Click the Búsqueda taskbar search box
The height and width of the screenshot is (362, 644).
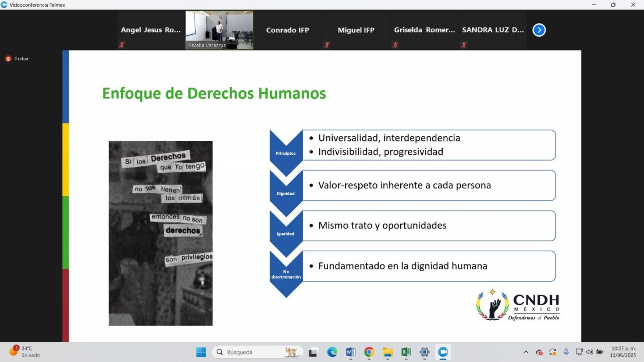[257, 352]
